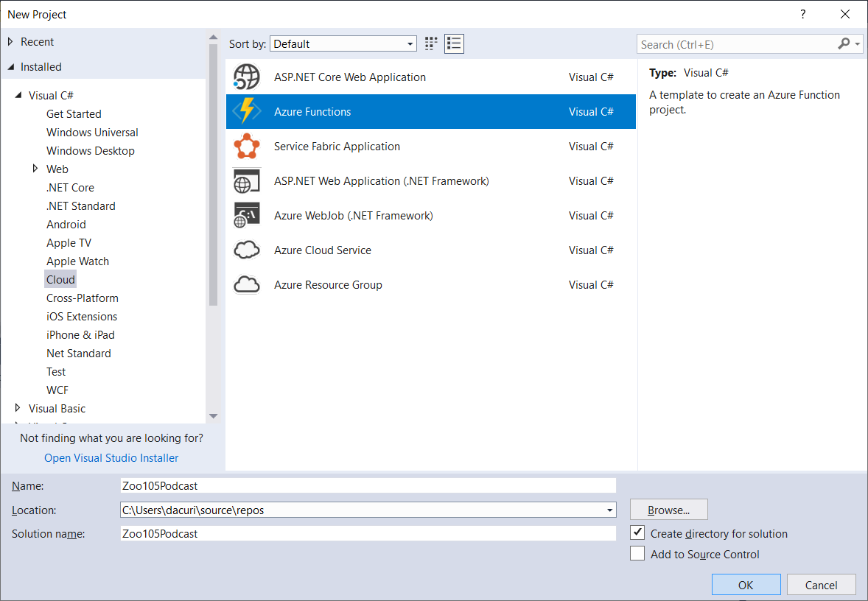Click the ASP.NET Web Application (.NET Framework) icon

click(247, 180)
